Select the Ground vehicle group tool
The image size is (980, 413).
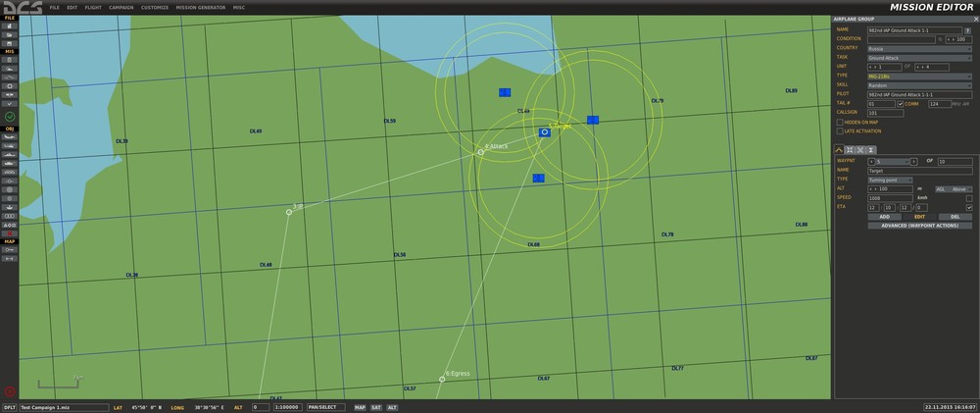coord(10,163)
